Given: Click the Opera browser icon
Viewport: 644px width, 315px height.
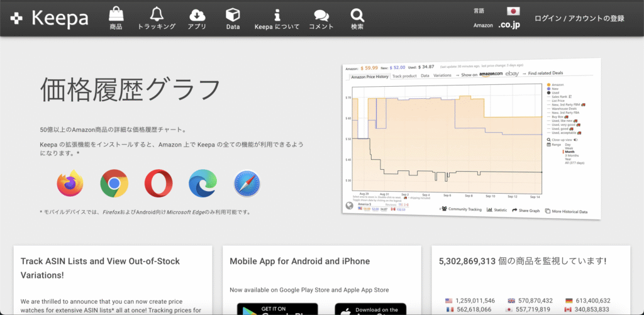Looking at the screenshot, I should (x=158, y=183).
